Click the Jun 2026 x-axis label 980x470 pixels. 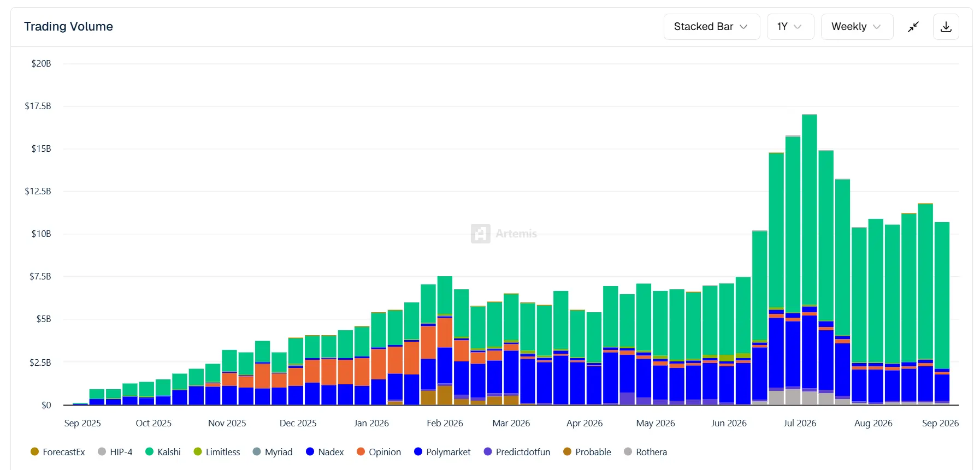[729, 423]
